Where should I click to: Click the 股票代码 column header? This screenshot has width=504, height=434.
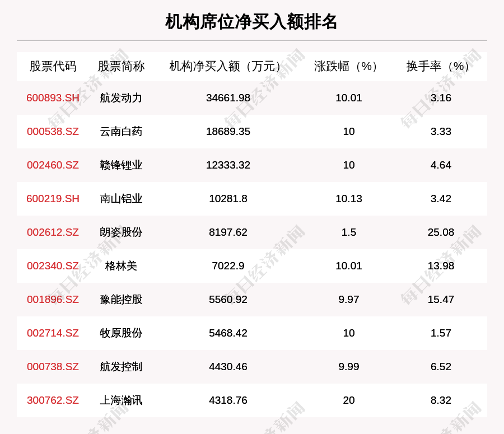point(53,66)
